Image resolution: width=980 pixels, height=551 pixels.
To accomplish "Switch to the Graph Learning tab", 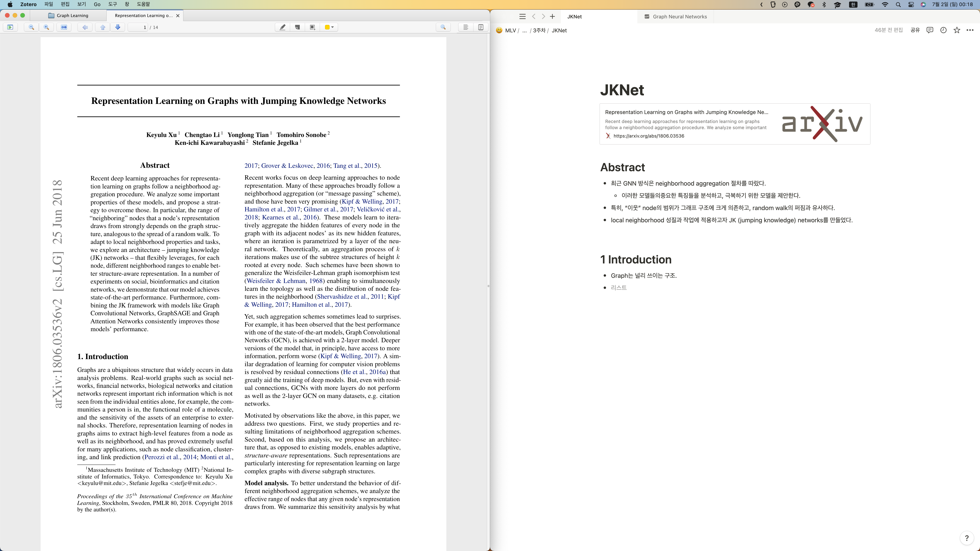I will 69,15.
